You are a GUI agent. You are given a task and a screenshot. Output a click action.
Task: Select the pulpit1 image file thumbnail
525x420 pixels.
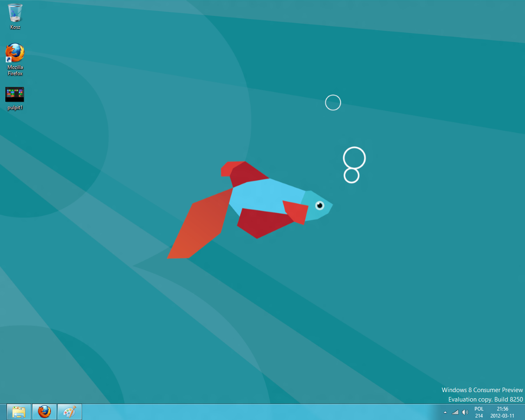(x=15, y=94)
